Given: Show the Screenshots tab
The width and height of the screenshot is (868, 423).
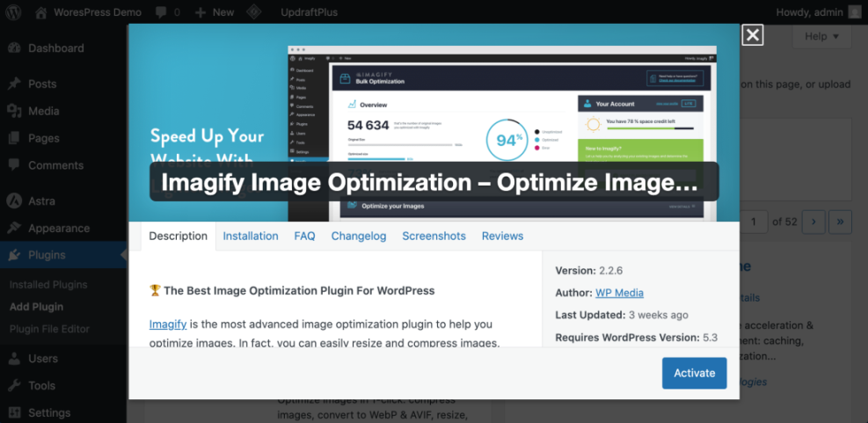Looking at the screenshot, I should [x=434, y=236].
